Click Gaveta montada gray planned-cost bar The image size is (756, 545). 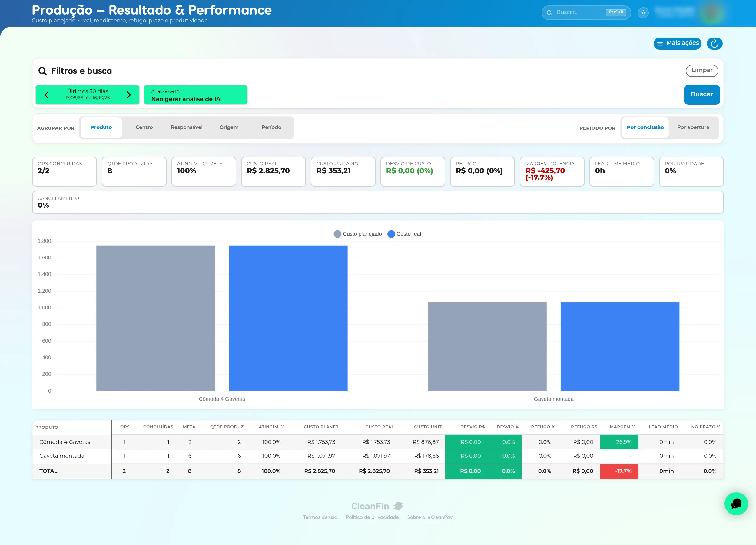[487, 346]
